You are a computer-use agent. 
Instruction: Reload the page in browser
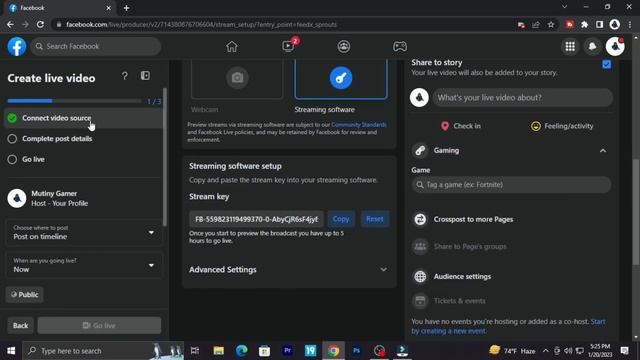pos(40,24)
